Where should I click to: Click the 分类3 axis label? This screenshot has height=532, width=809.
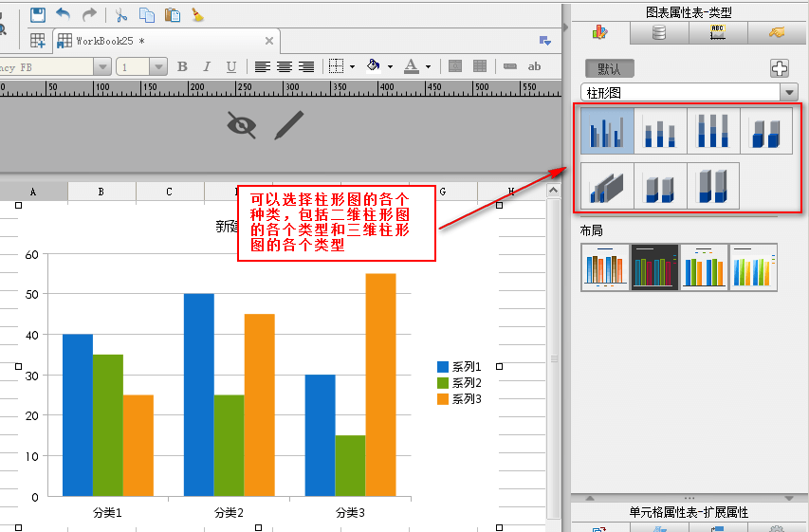click(350, 512)
